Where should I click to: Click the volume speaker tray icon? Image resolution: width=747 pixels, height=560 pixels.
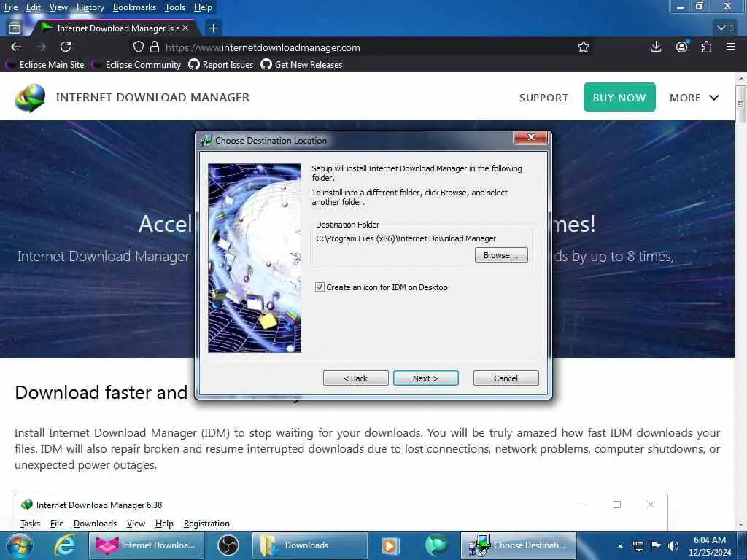coord(673,545)
